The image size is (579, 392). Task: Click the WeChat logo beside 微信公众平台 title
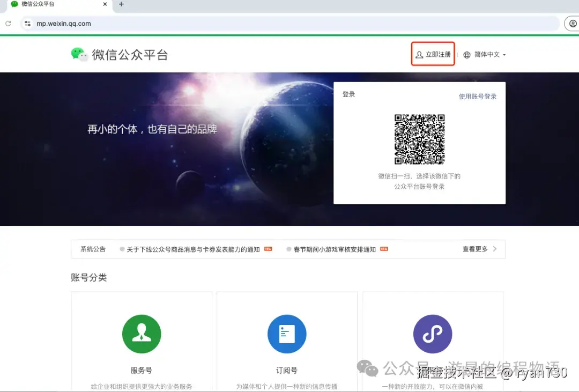[79, 54]
